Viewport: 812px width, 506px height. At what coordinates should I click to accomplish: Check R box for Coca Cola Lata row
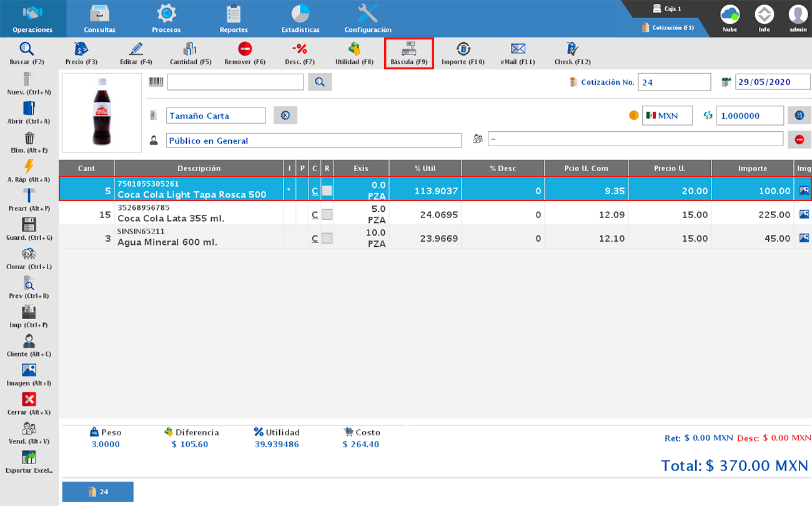click(327, 214)
